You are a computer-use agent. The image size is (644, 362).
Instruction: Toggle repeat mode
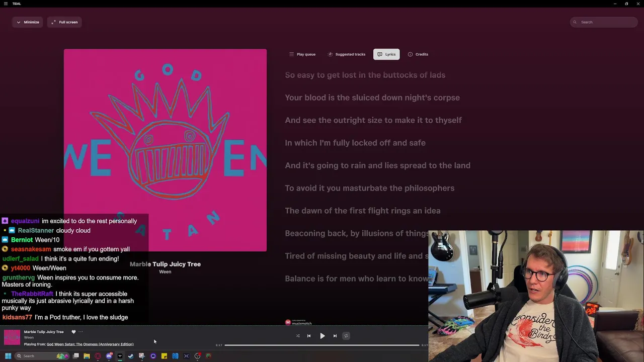click(x=346, y=336)
